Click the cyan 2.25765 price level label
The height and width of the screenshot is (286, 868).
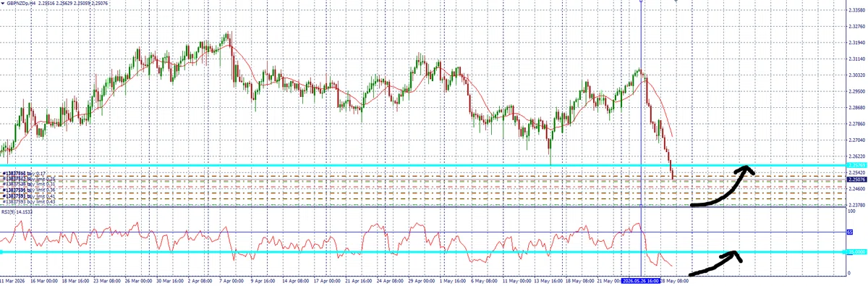(856, 166)
